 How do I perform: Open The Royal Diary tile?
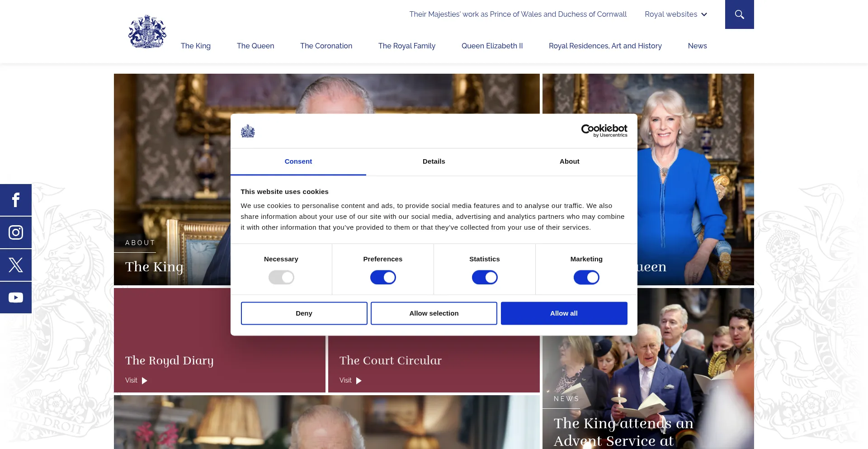220,340
